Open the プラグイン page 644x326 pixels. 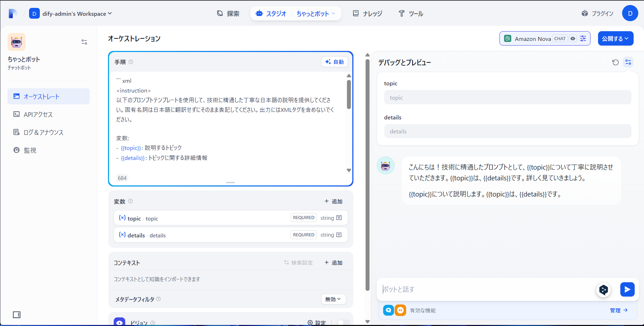point(597,14)
